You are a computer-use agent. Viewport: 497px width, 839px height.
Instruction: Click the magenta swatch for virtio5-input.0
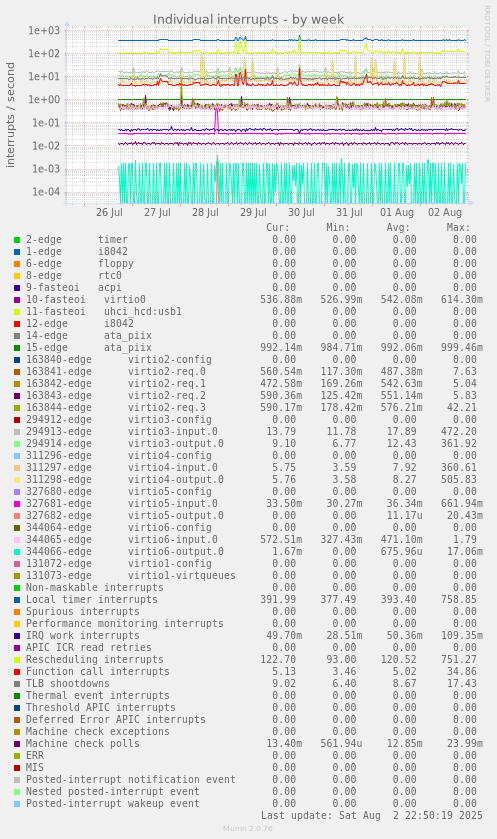click(17, 504)
